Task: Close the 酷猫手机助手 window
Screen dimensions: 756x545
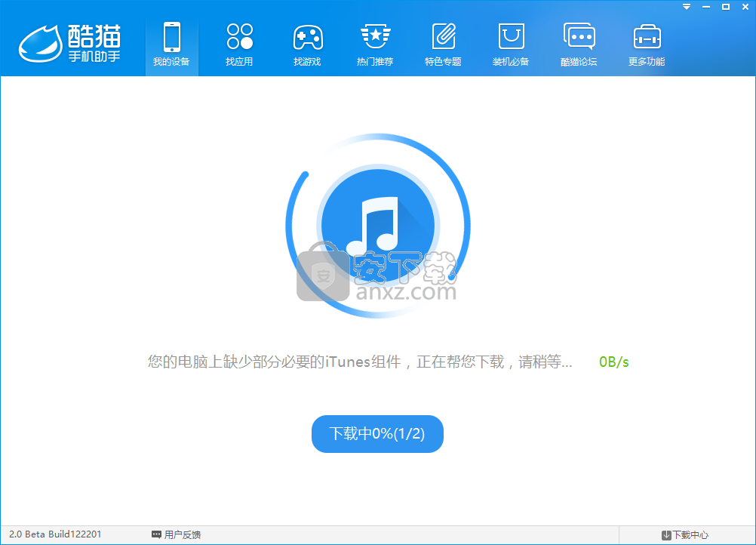Action: pos(745,7)
